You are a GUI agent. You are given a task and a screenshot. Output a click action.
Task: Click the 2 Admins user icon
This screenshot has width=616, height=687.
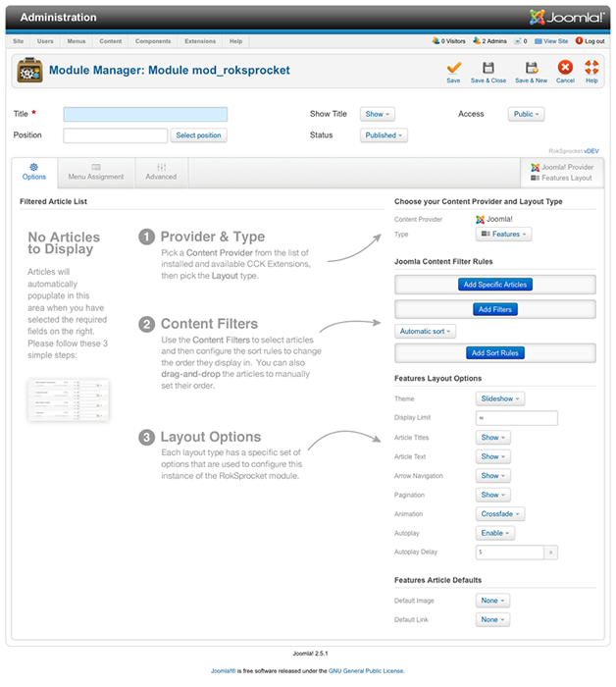click(x=477, y=41)
